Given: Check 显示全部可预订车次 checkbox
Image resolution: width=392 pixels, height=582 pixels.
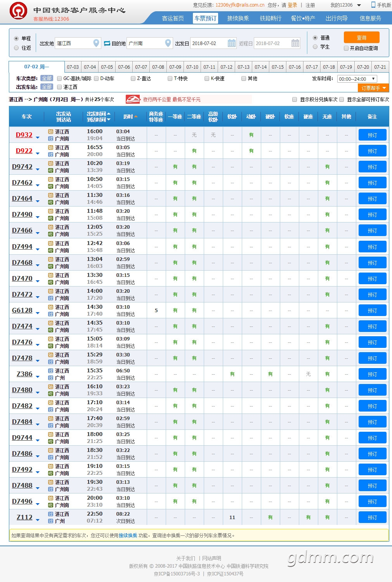Looking at the screenshot, I should (342, 99).
